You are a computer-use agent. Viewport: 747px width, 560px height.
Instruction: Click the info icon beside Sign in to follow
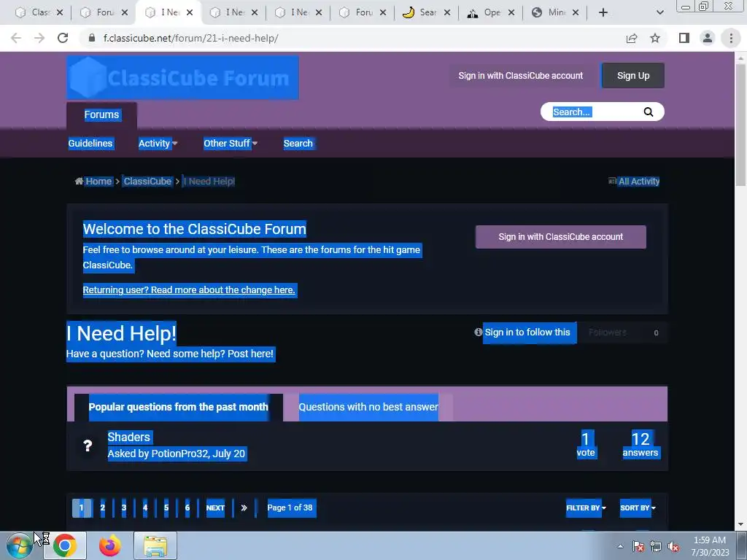[x=479, y=332]
